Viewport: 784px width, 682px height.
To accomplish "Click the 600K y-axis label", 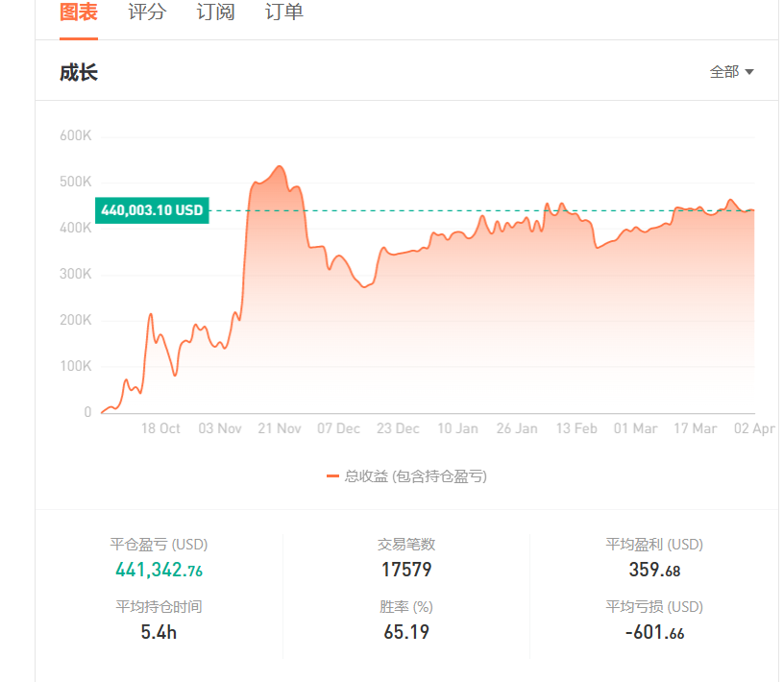I will coord(76,135).
